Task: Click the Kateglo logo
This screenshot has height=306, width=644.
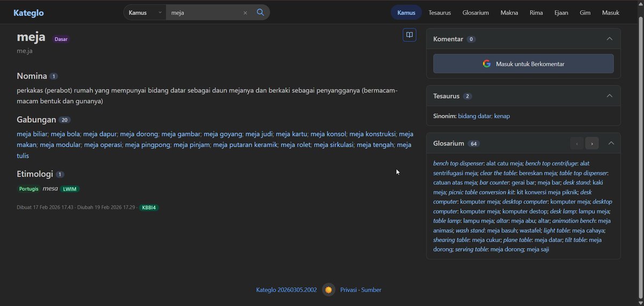Action: point(28,13)
